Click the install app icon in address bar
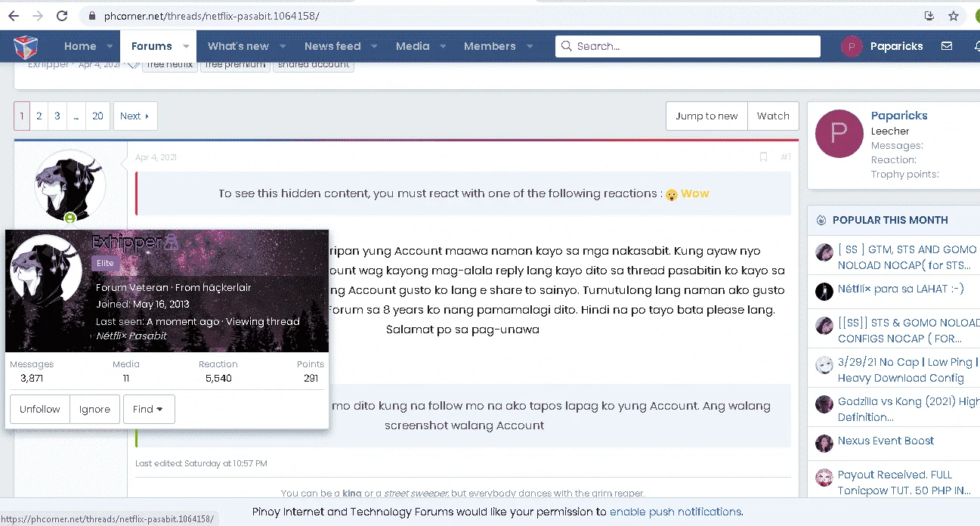980x526 pixels. [x=929, y=16]
